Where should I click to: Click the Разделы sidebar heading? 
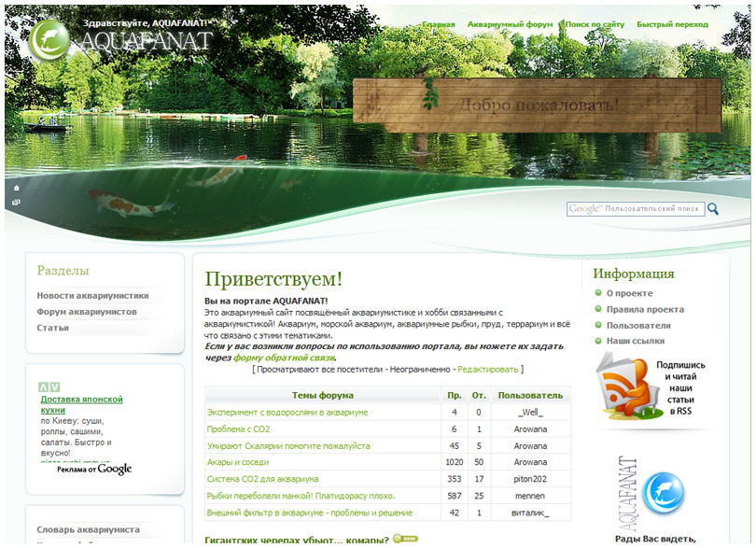coord(63,271)
